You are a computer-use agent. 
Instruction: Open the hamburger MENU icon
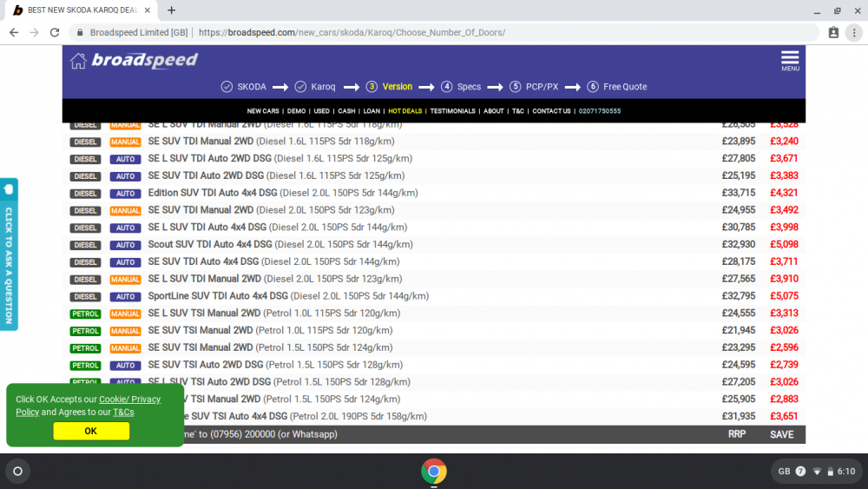(x=790, y=60)
